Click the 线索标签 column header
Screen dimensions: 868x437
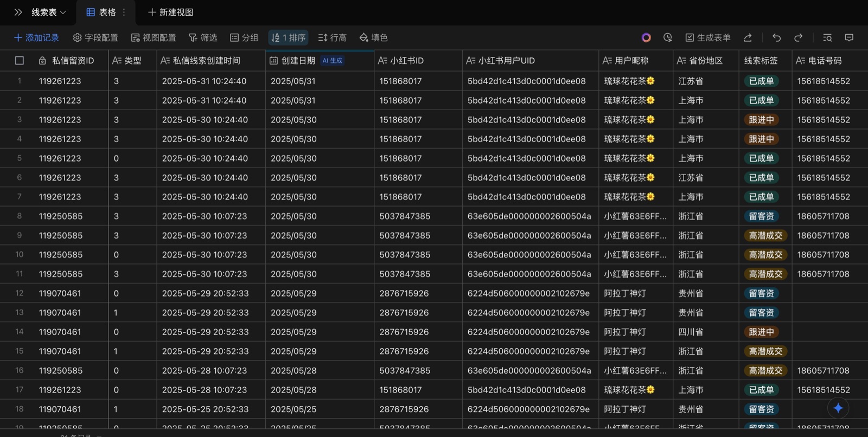(x=765, y=61)
